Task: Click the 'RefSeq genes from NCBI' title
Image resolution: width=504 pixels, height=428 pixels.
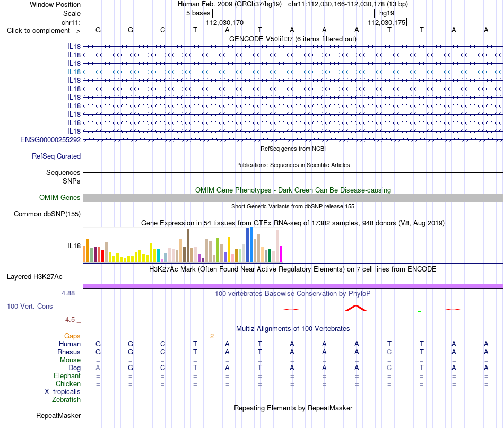Action: click(293, 149)
